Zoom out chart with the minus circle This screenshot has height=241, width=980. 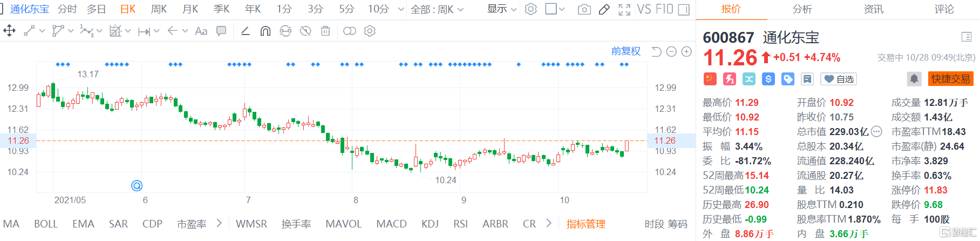671,51
